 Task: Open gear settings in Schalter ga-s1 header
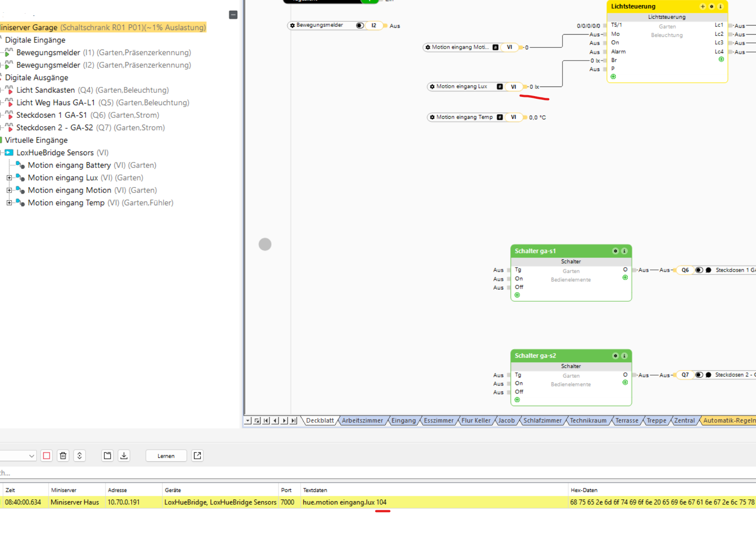(x=615, y=251)
